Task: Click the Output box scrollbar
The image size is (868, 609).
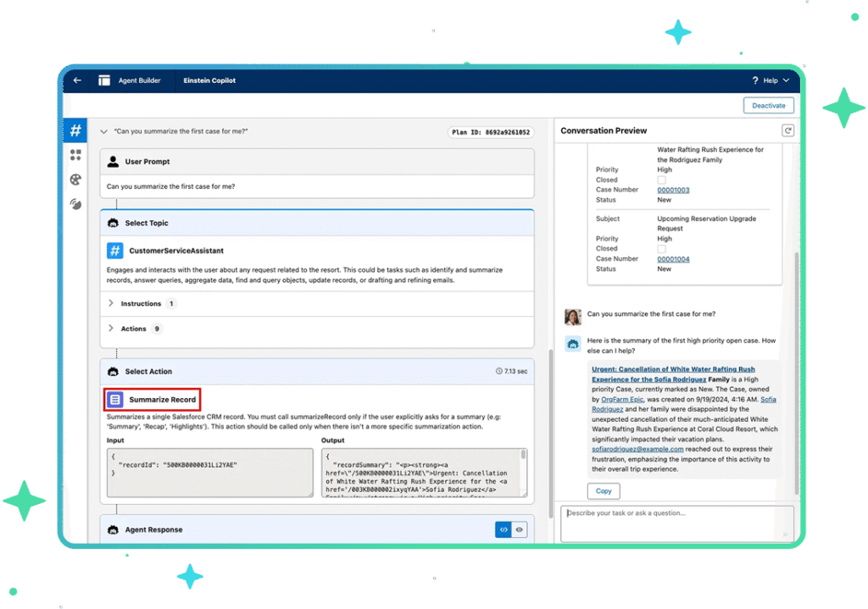Action: coord(523,455)
